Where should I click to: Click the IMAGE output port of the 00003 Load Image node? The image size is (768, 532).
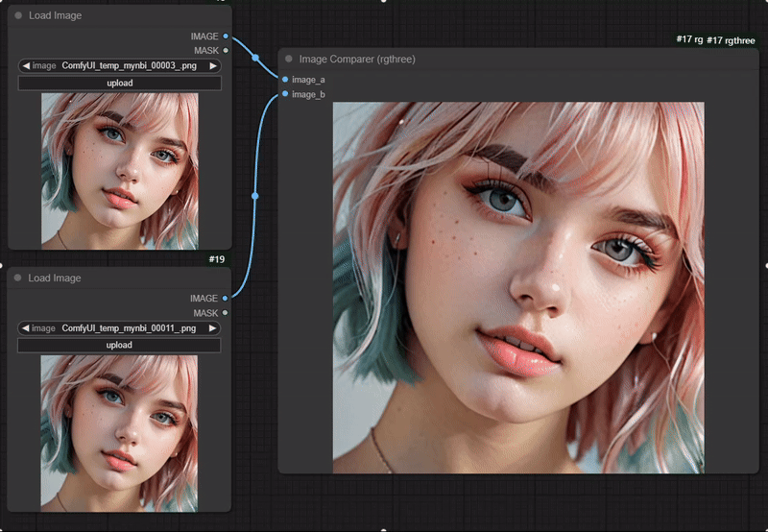226,36
